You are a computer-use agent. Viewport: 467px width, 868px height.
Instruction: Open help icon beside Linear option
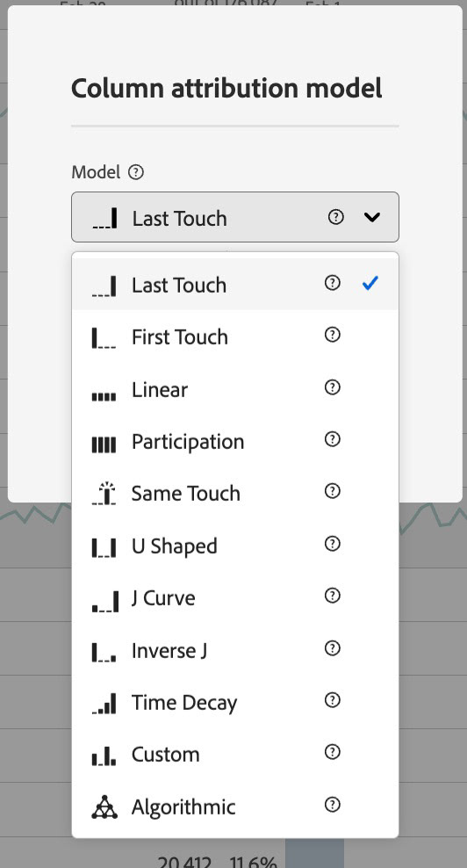pos(332,387)
